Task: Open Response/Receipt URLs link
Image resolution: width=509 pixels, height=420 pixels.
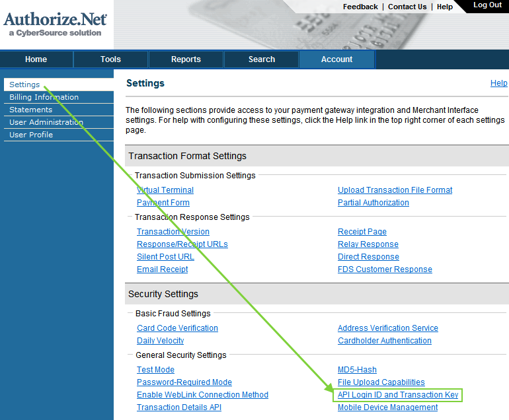Action: [182, 244]
